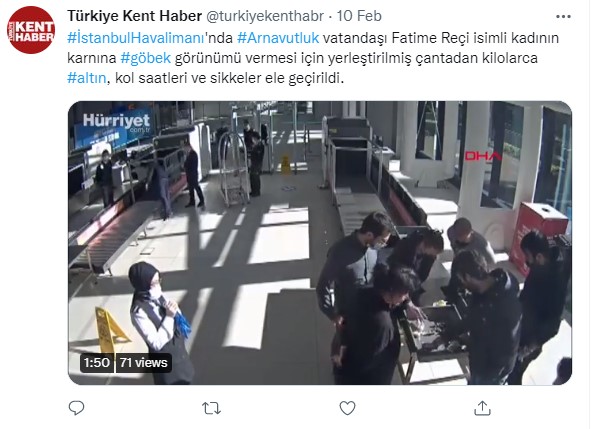Play the airport security video
The height and width of the screenshot is (429, 594).
click(320, 243)
